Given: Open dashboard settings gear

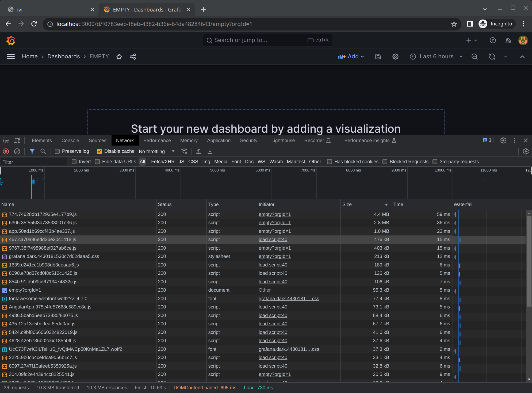Looking at the screenshot, I should (x=395, y=56).
